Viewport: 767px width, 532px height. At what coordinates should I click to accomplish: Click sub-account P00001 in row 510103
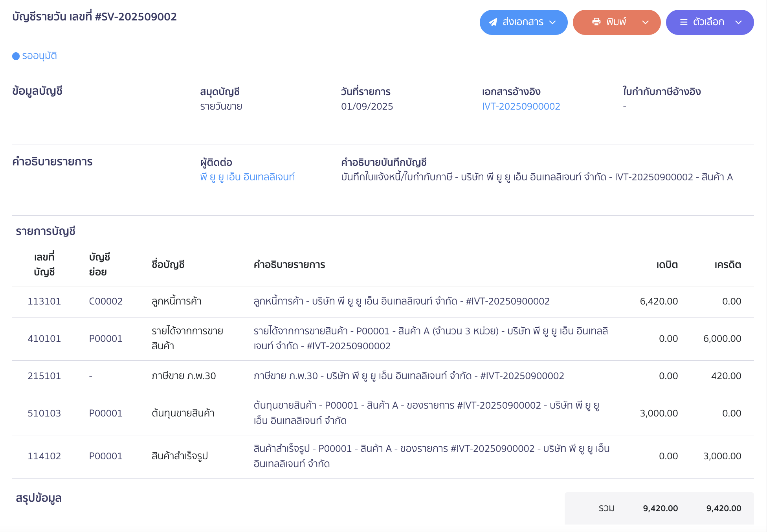click(x=106, y=413)
